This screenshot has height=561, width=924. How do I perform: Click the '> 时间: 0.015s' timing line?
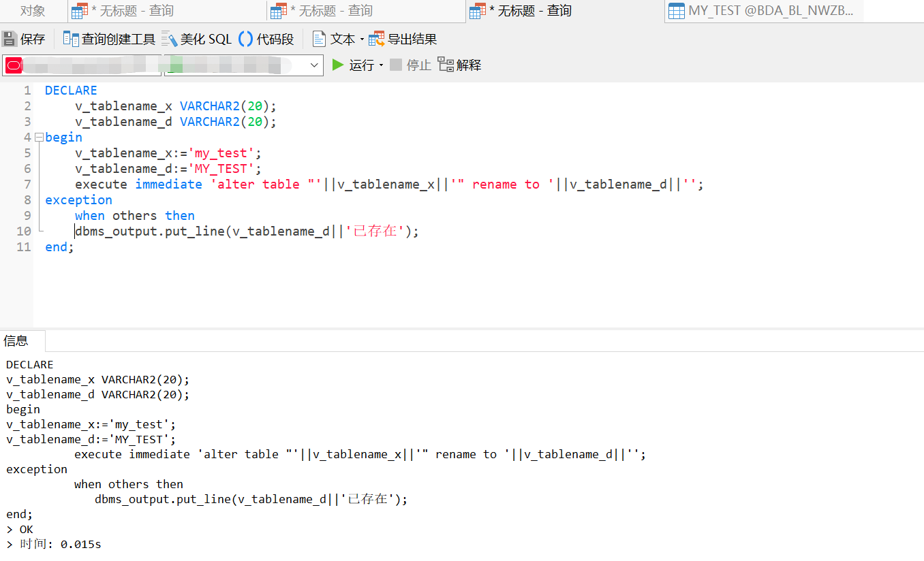click(54, 545)
